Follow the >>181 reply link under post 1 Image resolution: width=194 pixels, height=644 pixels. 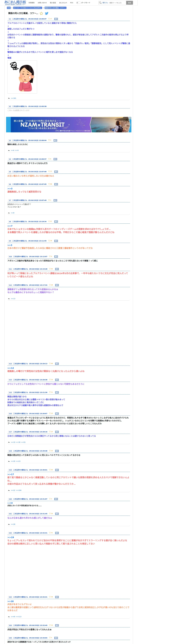coord(13,98)
